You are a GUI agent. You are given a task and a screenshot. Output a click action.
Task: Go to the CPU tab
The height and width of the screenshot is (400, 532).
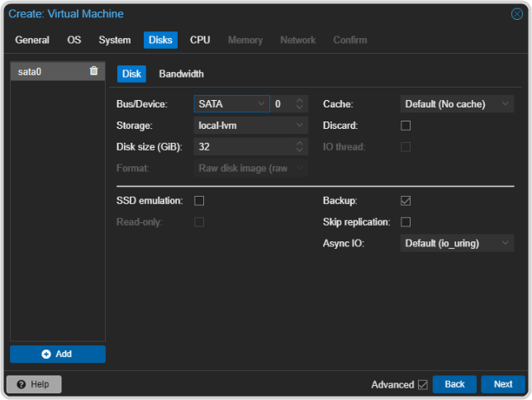(200, 40)
